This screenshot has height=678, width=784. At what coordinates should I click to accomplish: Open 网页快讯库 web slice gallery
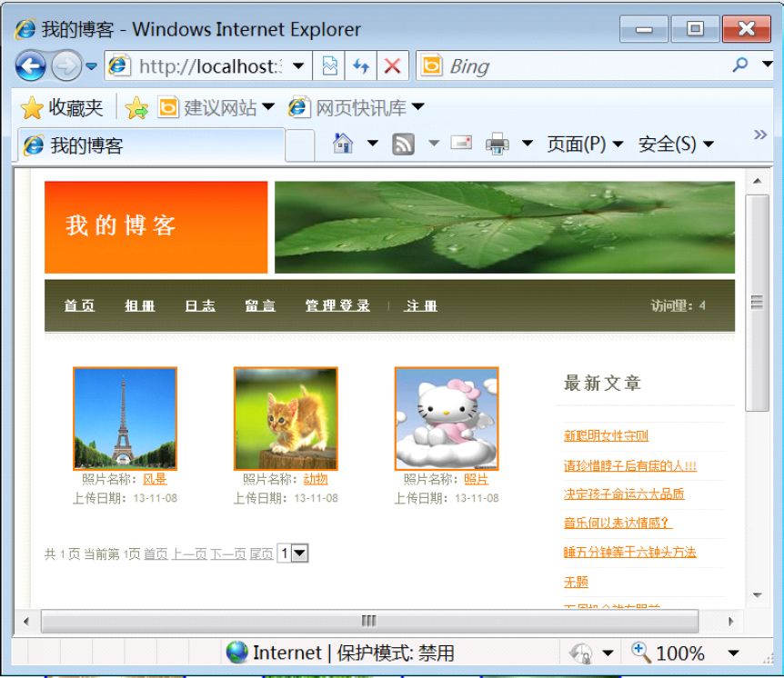(356, 107)
